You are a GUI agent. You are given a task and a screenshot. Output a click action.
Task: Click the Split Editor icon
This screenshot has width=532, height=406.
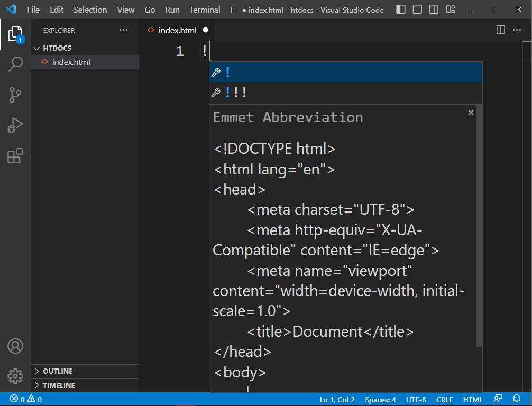pyautogui.click(x=500, y=30)
